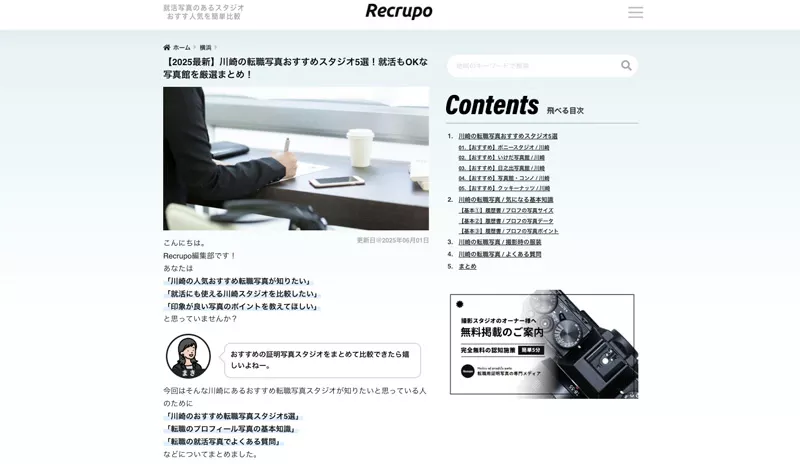Click the ホーム breadcrumb link

coord(182,47)
